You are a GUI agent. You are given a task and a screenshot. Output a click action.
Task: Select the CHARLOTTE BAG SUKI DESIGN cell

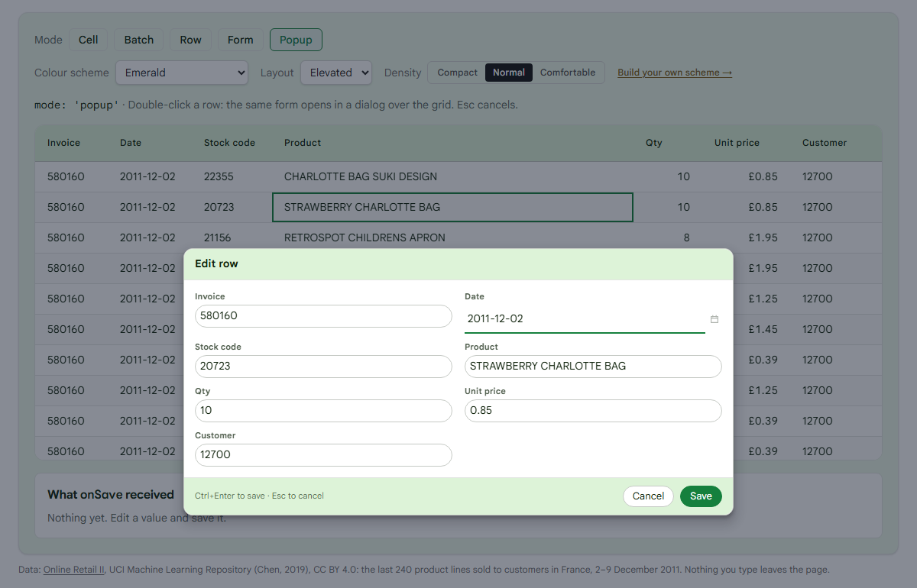pyautogui.click(x=452, y=176)
